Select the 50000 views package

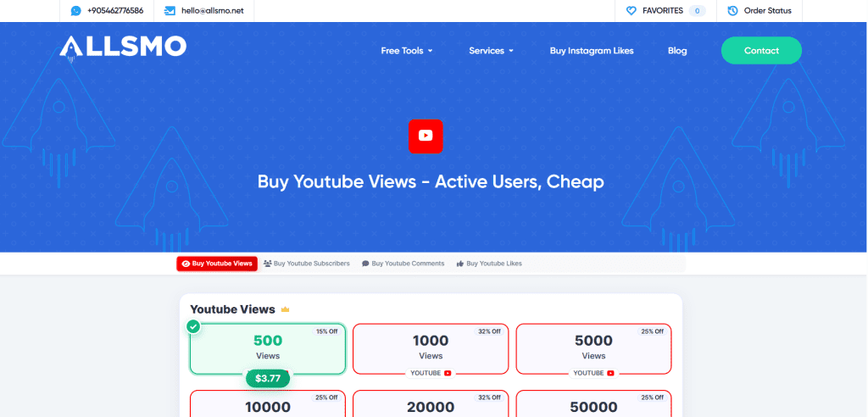[x=594, y=403]
